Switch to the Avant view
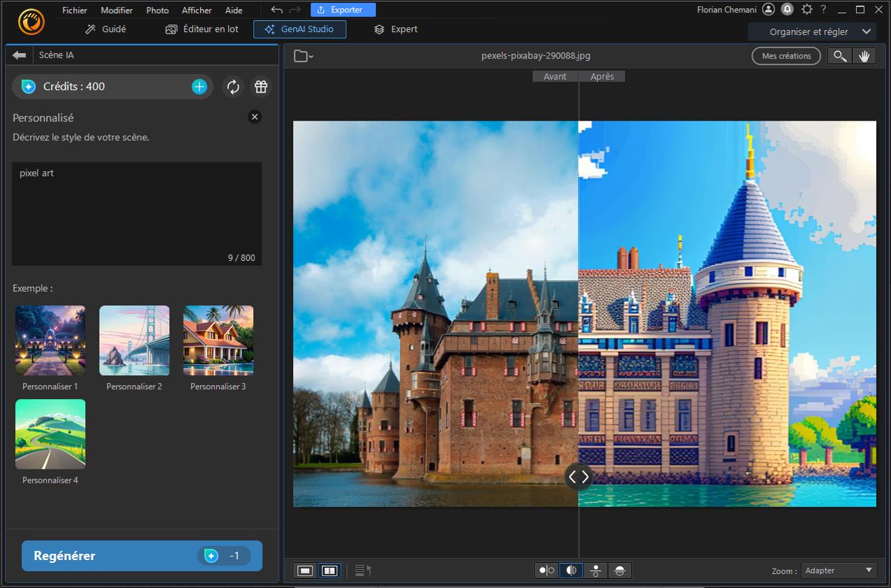 coord(555,76)
